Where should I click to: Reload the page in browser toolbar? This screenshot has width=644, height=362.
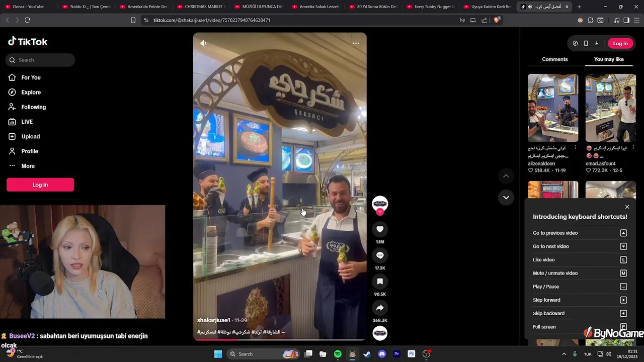(x=27, y=20)
